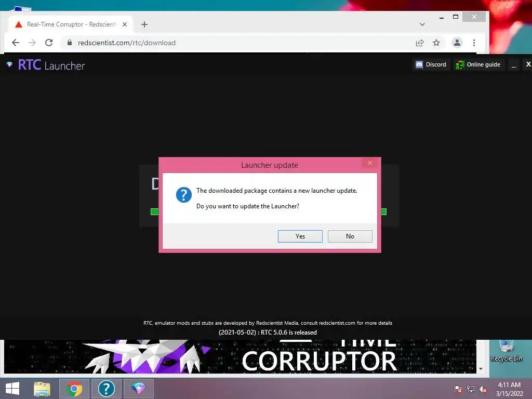
Task: Bookmark this page with the star icon
Action: click(x=436, y=43)
